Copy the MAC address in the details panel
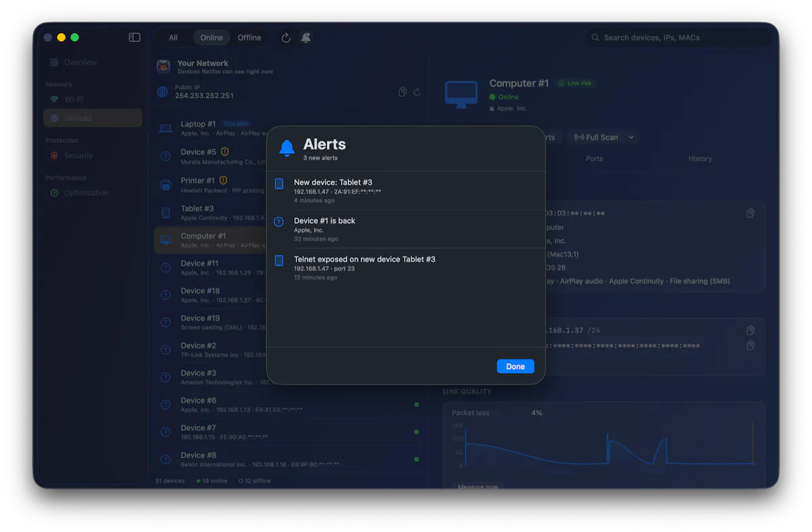 (x=750, y=213)
